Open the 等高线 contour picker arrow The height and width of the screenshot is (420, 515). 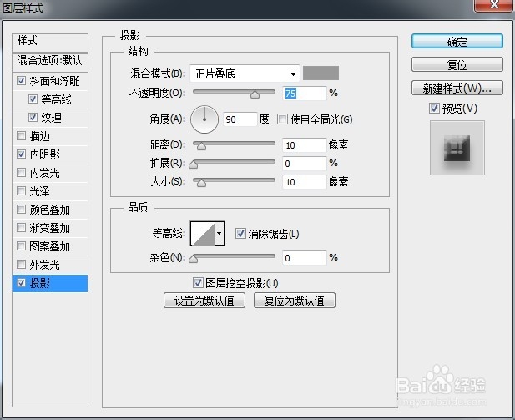[220, 234]
